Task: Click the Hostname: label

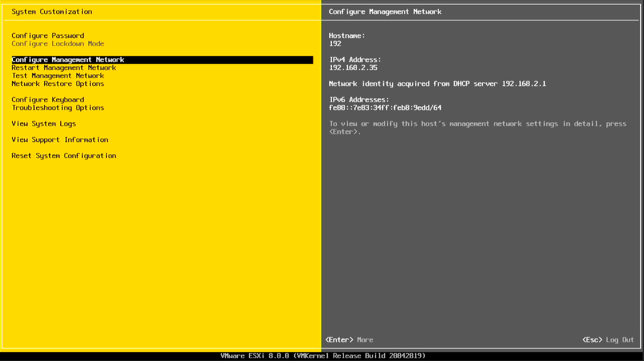Action: pos(347,36)
